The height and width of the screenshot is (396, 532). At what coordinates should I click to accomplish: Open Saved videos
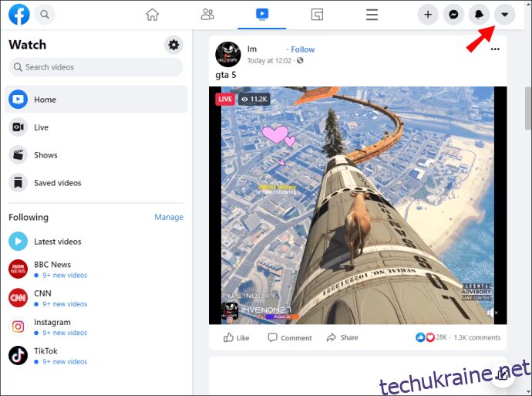(x=96, y=183)
